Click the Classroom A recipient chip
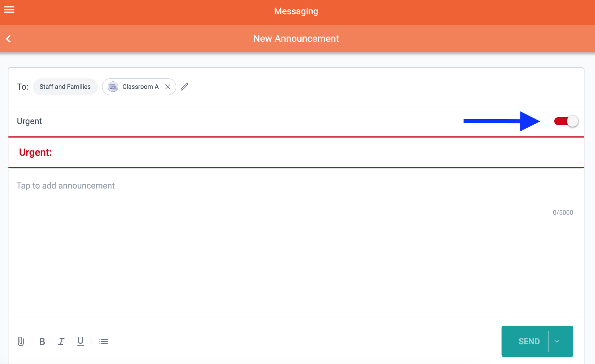Screen dimensions: 595x364 click(141, 87)
